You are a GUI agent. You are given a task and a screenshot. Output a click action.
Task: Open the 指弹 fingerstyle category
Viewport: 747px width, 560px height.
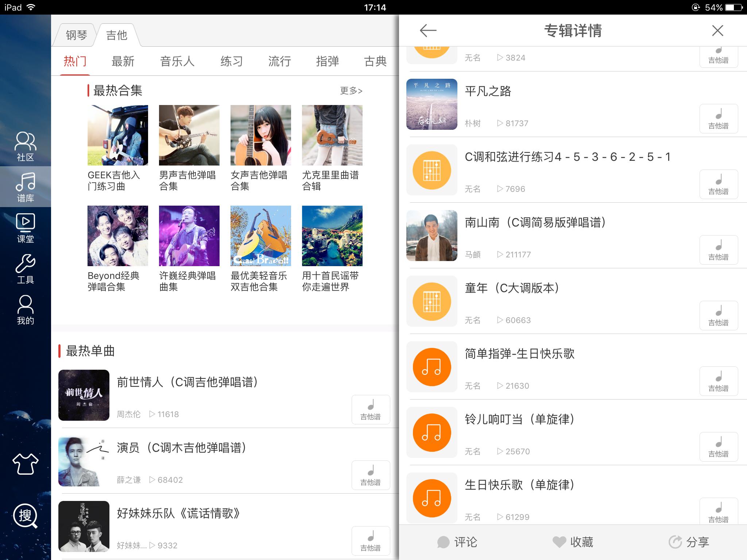[327, 61]
